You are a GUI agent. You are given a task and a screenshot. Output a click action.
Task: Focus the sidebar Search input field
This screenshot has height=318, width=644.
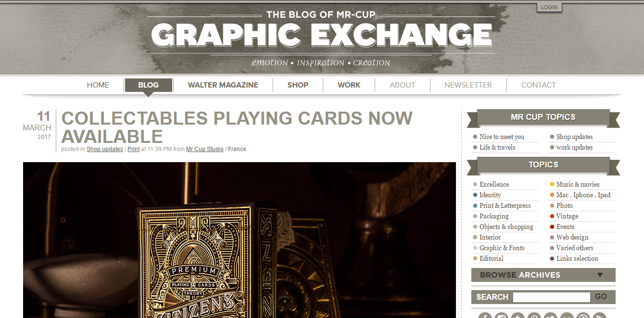tap(551, 297)
